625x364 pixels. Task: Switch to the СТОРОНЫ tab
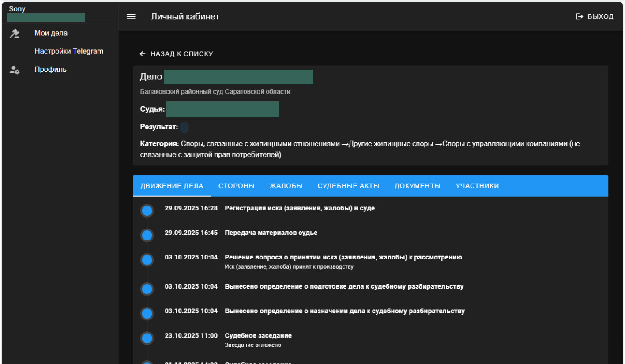coord(237,186)
